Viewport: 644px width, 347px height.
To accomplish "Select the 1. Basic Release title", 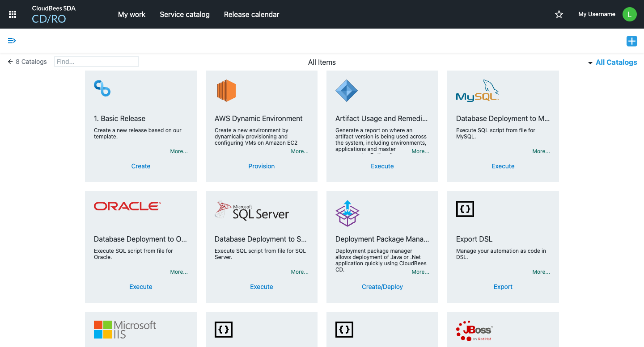I will [120, 118].
